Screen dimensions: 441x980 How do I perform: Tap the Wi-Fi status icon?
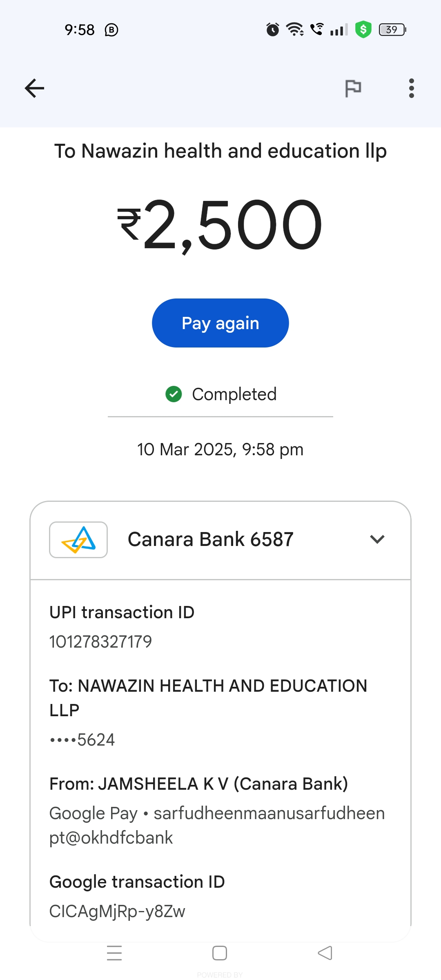[294, 29]
